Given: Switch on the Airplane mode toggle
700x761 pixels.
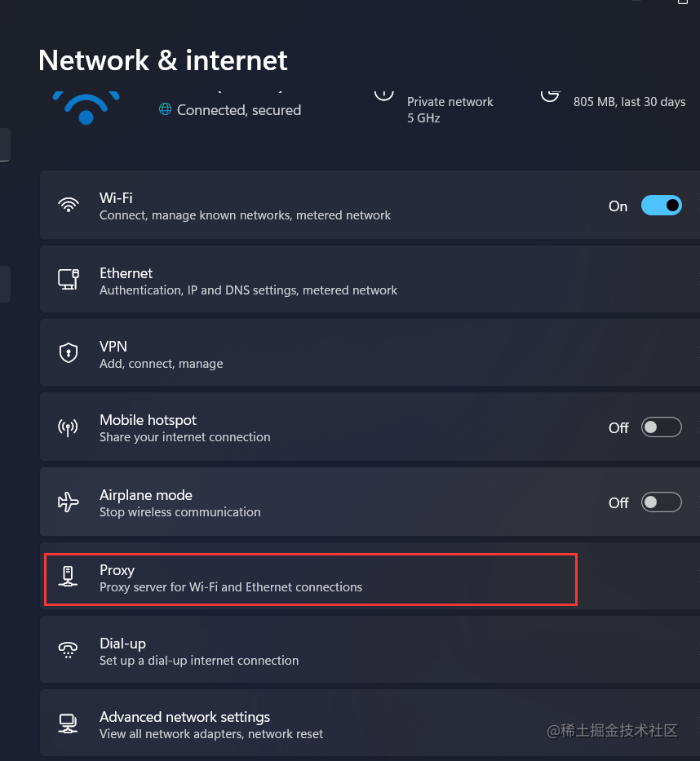Looking at the screenshot, I should pyautogui.click(x=661, y=502).
